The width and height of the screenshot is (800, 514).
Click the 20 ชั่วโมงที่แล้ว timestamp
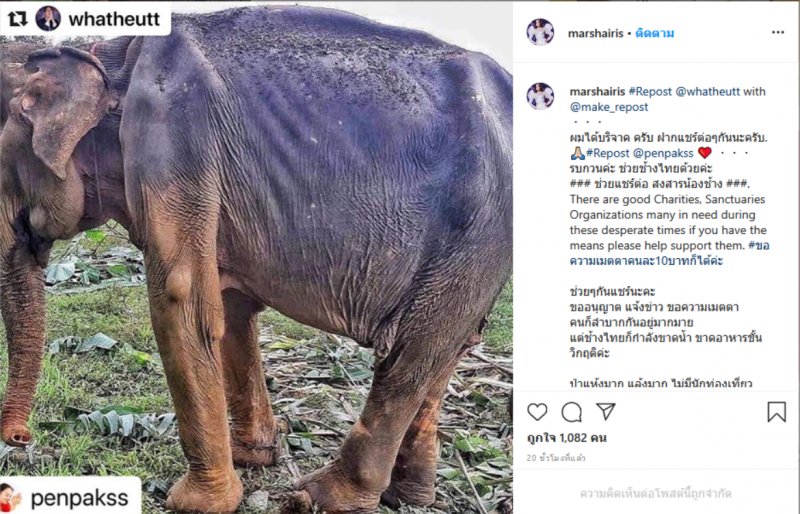click(x=556, y=458)
